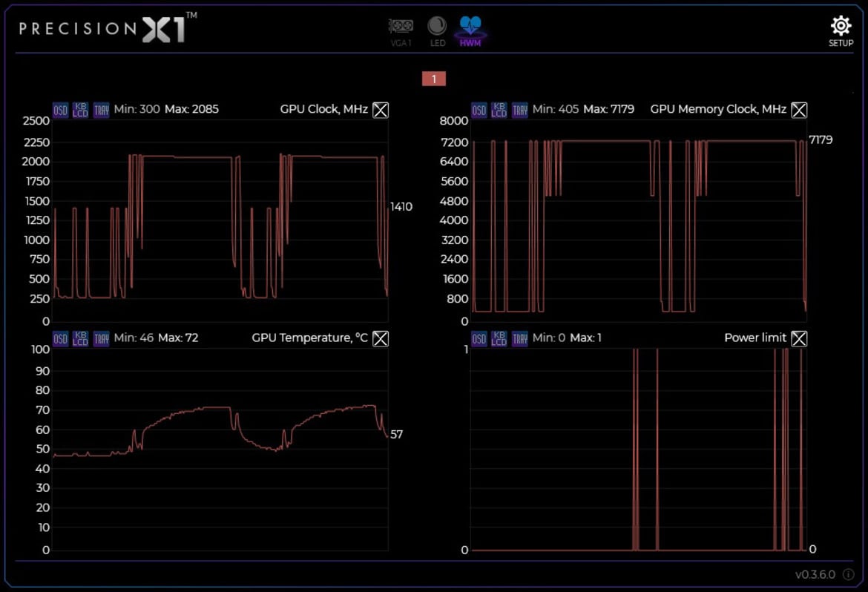This screenshot has width=868, height=592.
Task: Close the GPU Temperature graph
Action: click(x=381, y=338)
